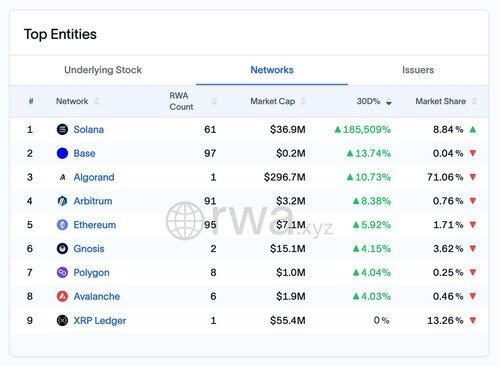Click the Solana network logo icon
Image resolution: width=500 pixels, height=366 pixels.
click(62, 129)
